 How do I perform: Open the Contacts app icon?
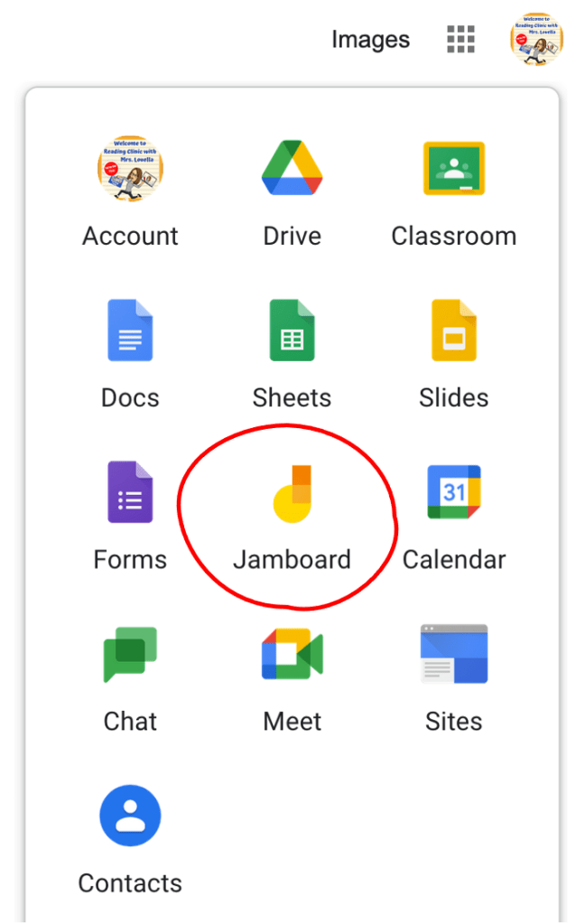click(x=130, y=816)
